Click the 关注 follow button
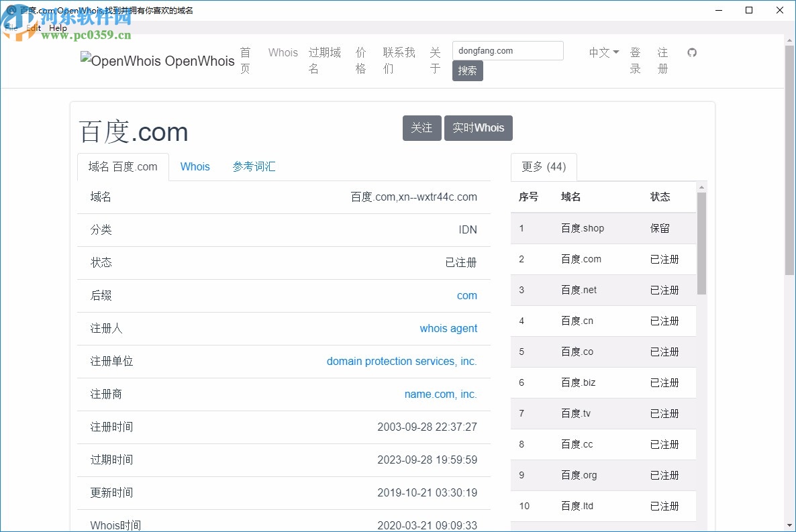This screenshot has width=796, height=532. pos(421,128)
